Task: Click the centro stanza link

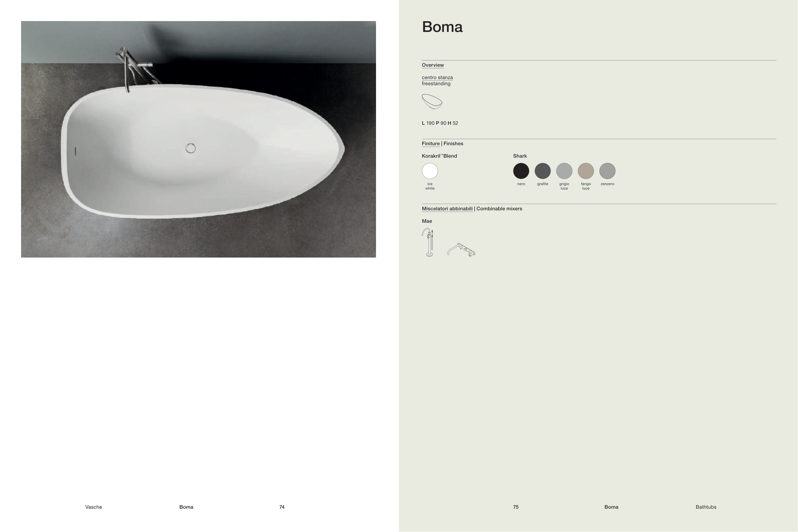Action: pos(437,77)
